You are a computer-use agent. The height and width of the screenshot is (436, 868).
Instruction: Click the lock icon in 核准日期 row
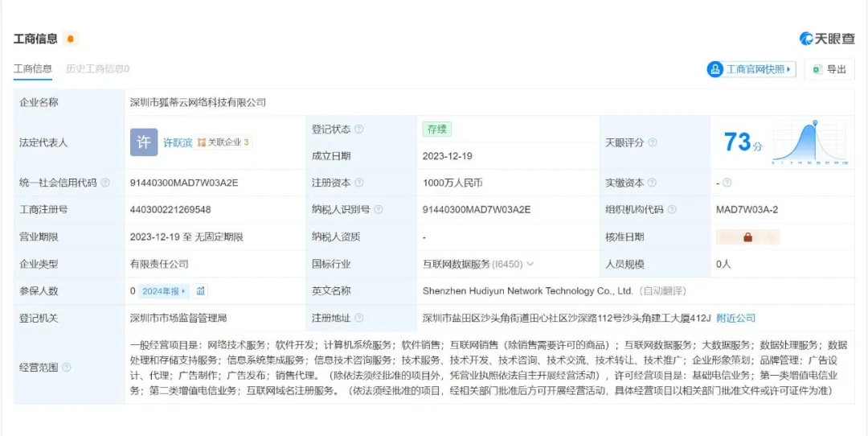point(748,237)
